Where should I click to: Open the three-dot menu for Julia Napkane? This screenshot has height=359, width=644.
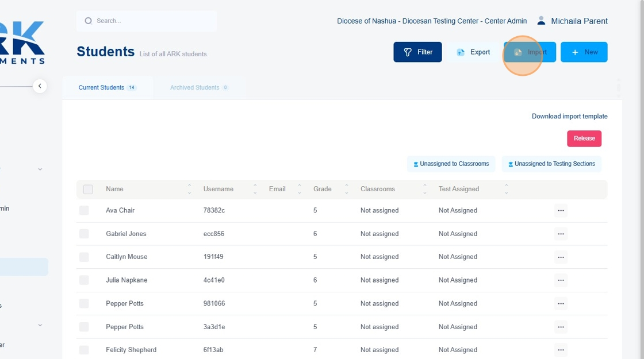point(561,280)
